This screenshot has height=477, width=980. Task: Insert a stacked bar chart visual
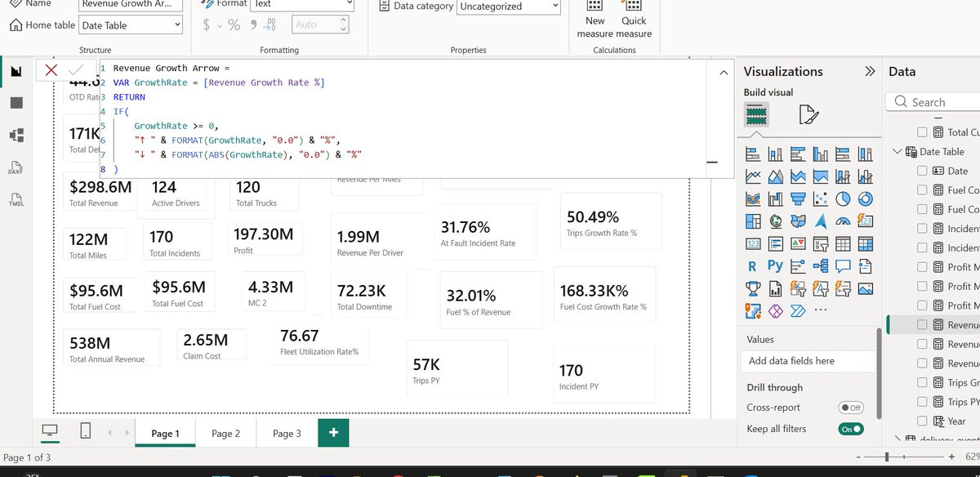pyautogui.click(x=753, y=154)
